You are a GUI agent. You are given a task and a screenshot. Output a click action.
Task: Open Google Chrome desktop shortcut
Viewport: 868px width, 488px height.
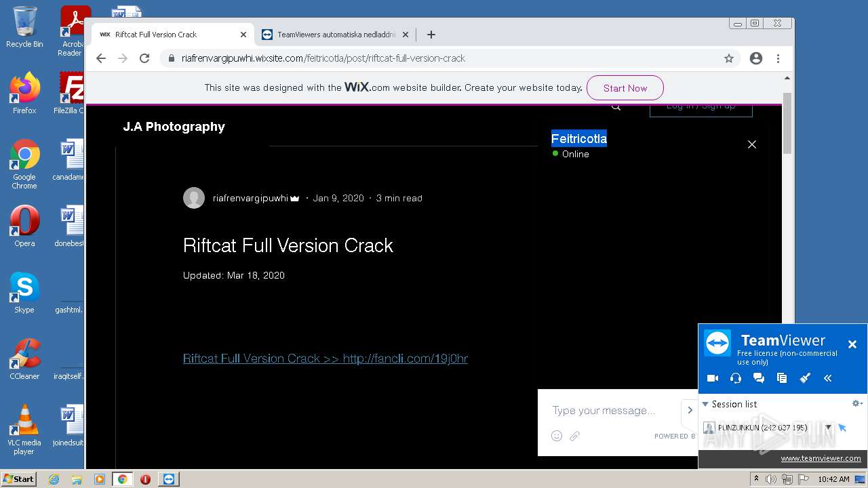coord(24,165)
